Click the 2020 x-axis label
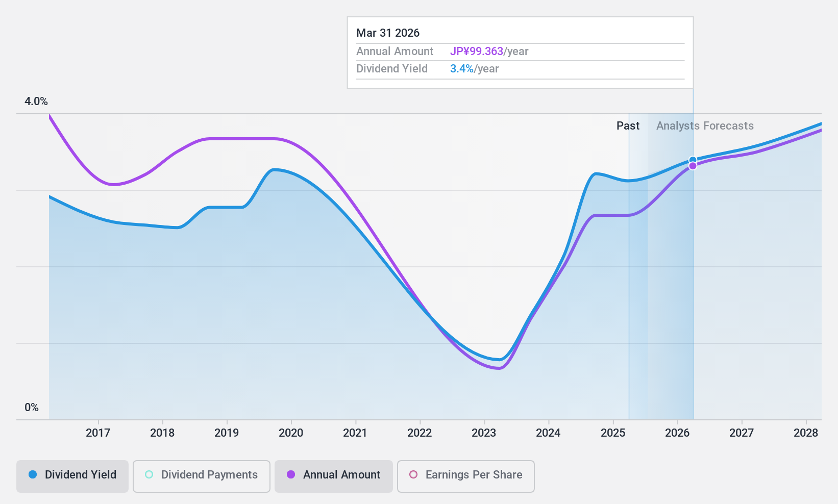Image resolution: width=838 pixels, height=504 pixels. [291, 433]
